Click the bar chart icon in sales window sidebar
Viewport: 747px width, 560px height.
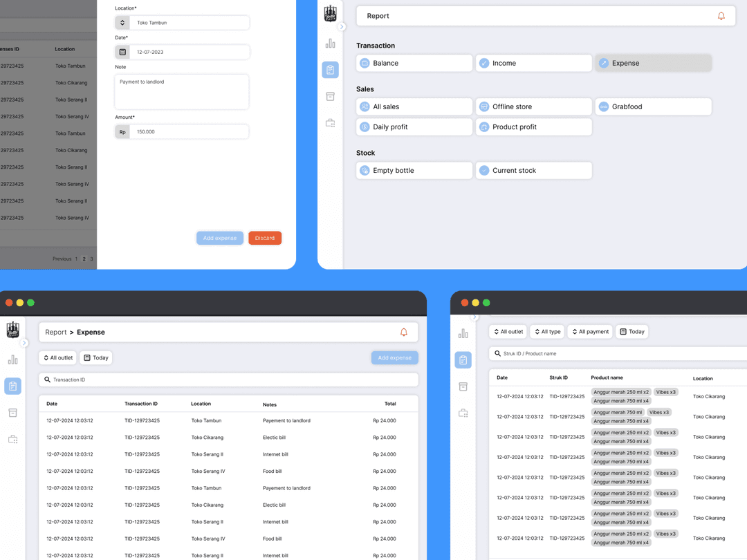click(463, 333)
